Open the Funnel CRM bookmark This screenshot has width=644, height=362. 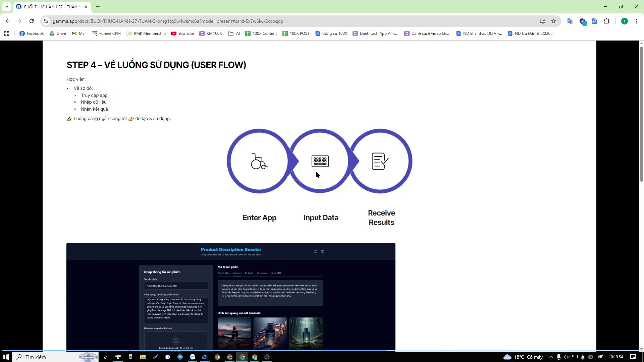pos(106,34)
